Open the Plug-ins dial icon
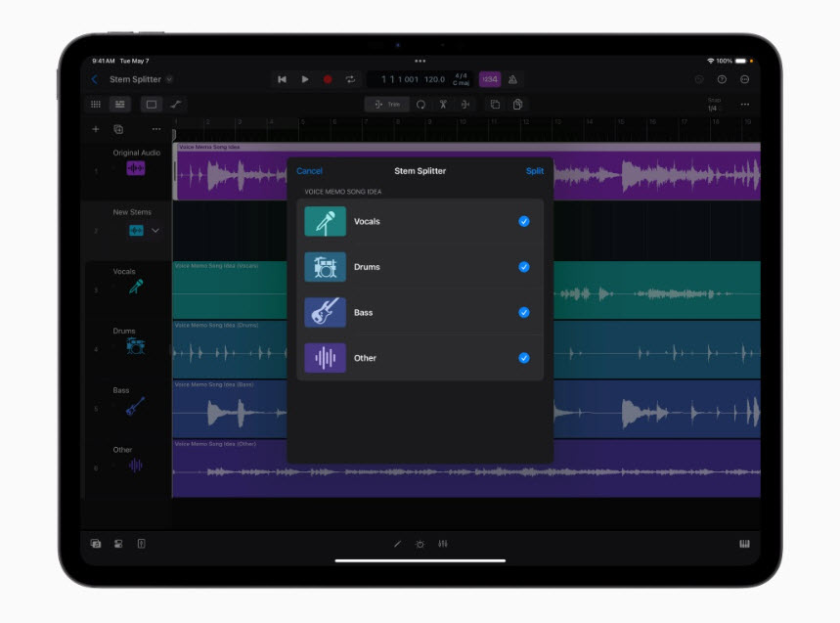Screen dimensions: 840x623 click(x=420, y=544)
